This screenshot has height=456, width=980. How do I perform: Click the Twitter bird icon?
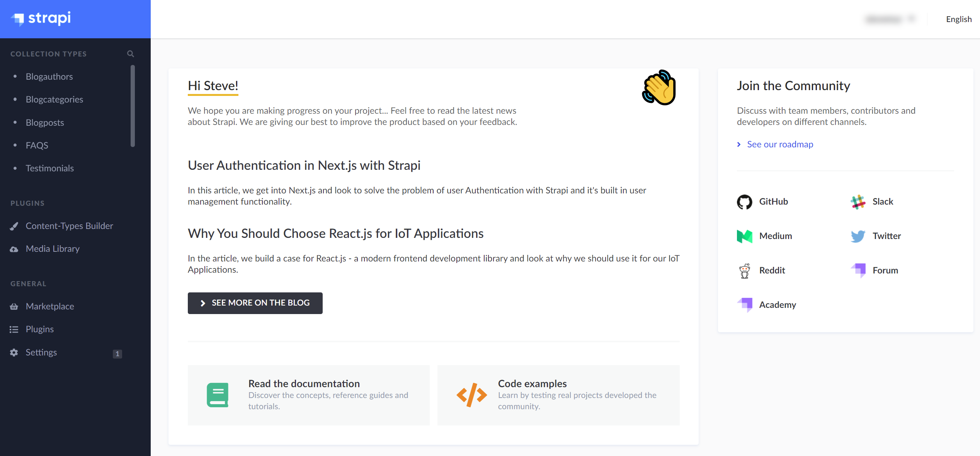(857, 236)
